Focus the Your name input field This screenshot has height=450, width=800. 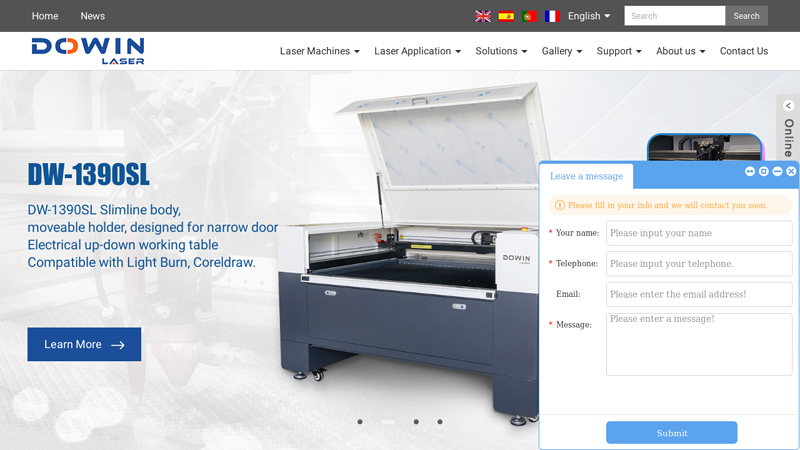(699, 233)
